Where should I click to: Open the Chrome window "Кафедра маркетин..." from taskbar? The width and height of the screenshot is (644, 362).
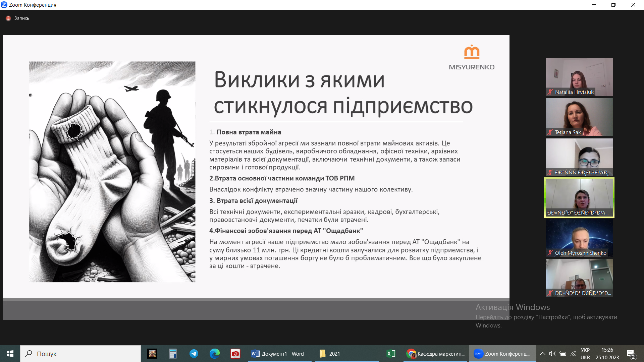[434, 354]
